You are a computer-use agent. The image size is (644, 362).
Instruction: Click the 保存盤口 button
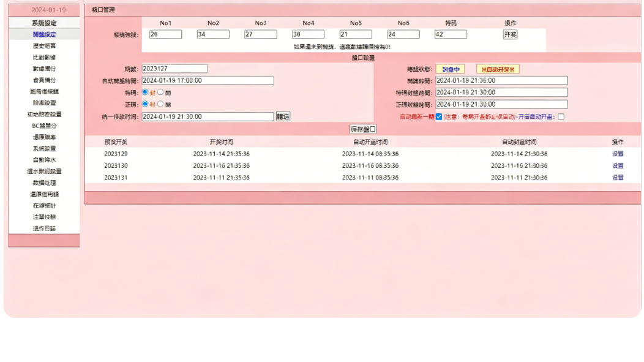click(363, 129)
